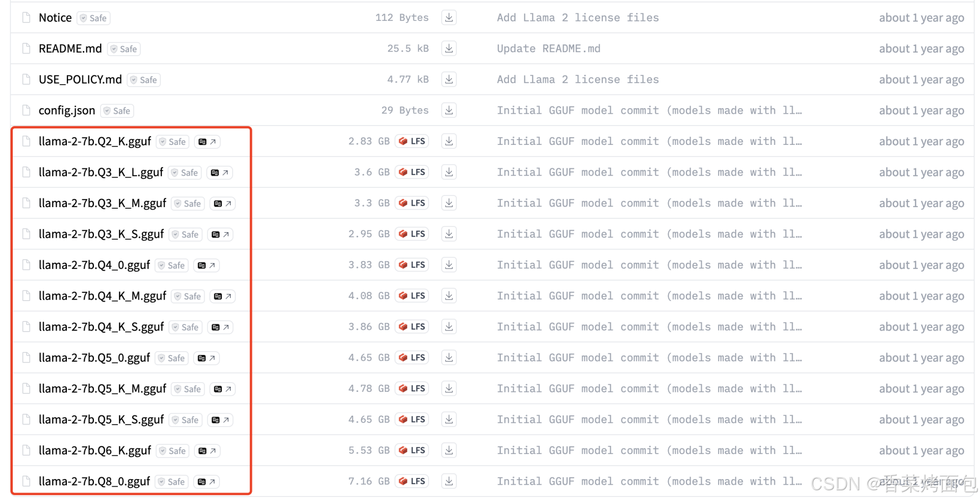
Task: Open GGUF viewer icon for Q5_K_S file
Action: [220, 420]
